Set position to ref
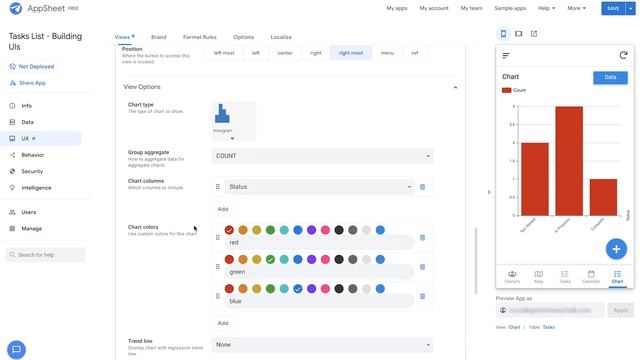This screenshot has width=640, height=360. 415,53
